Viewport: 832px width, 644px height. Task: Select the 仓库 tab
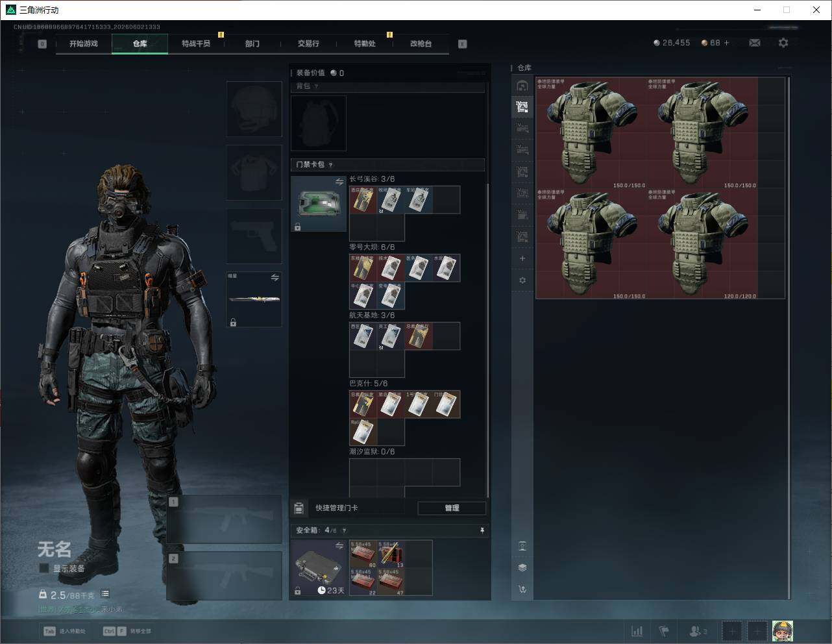pos(140,43)
